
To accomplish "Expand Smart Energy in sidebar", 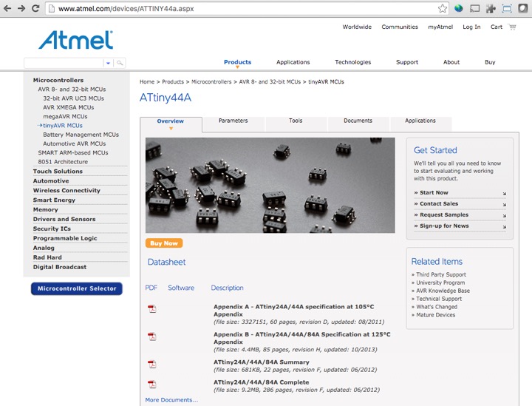I will point(54,200).
